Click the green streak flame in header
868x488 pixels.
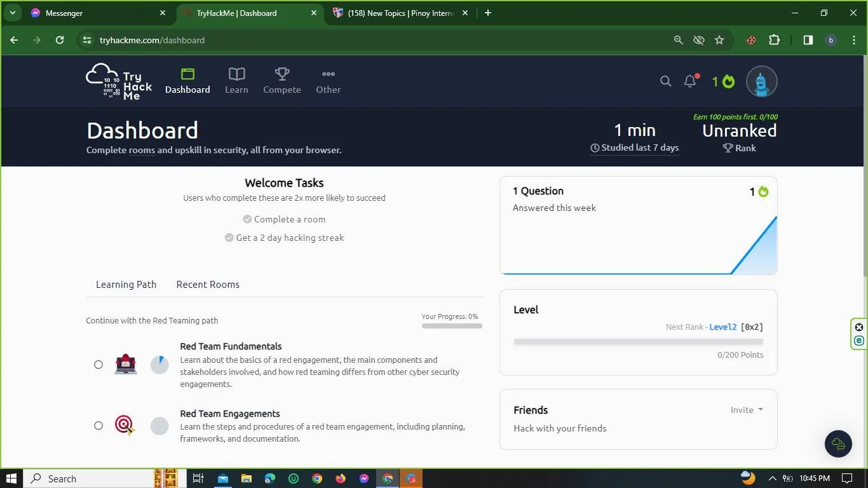728,81
